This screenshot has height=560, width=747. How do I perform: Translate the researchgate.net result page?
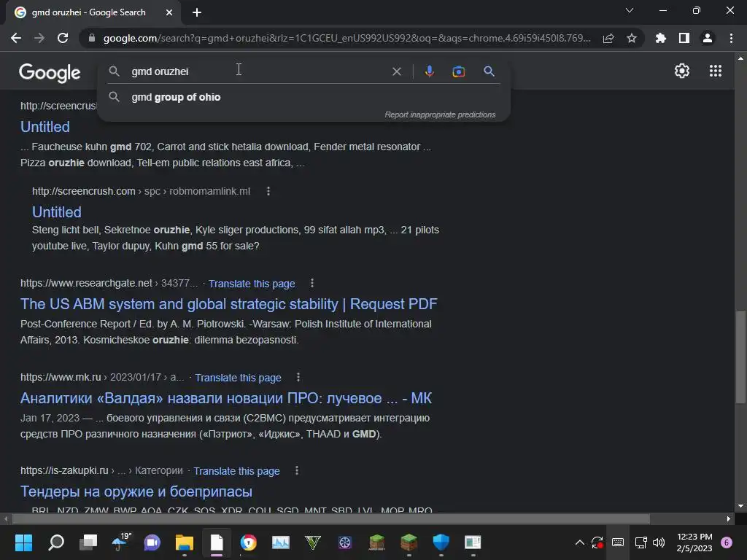tap(252, 284)
